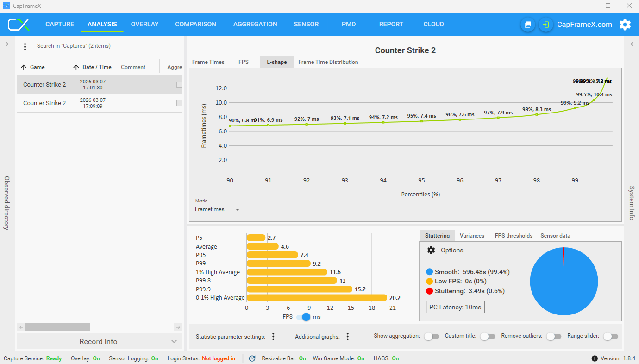Click the refresh icon before Resizable Bar
The height and width of the screenshot is (364, 639).
(x=252, y=358)
